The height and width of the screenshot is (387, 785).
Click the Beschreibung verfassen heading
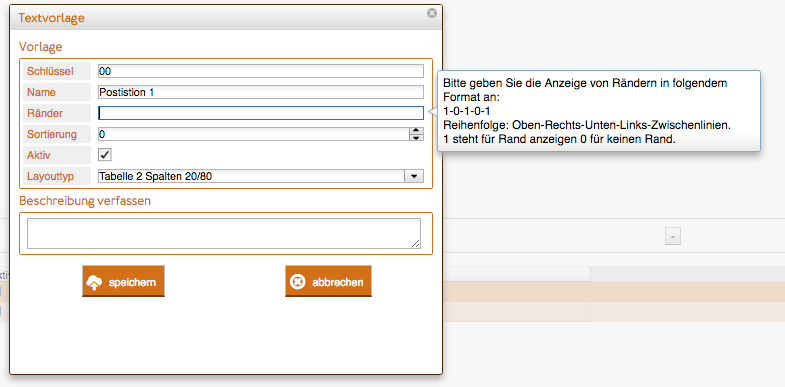85,201
